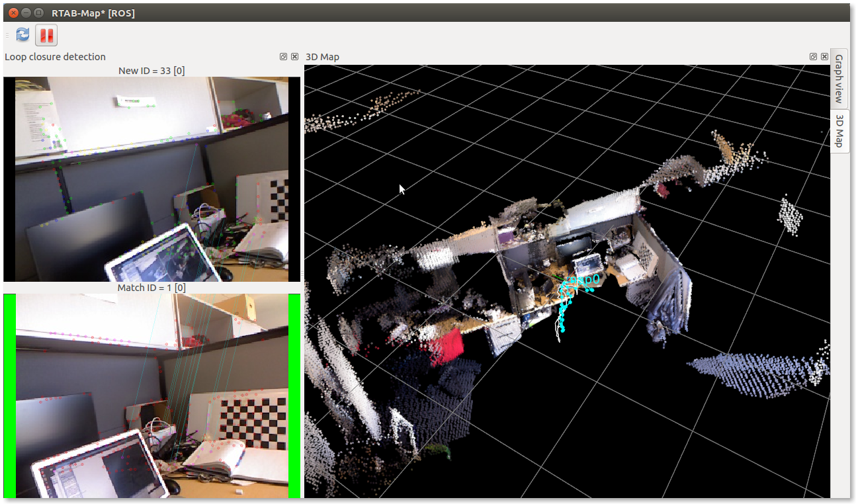This screenshot has height=504, width=856.
Task: Click the Loop closure detection panel title
Action: tap(55, 57)
